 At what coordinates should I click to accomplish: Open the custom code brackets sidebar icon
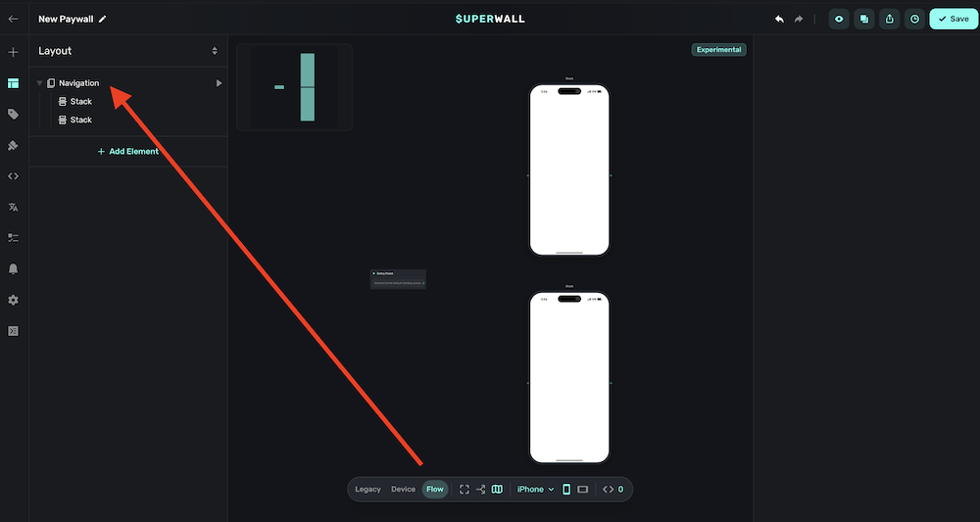(x=13, y=176)
